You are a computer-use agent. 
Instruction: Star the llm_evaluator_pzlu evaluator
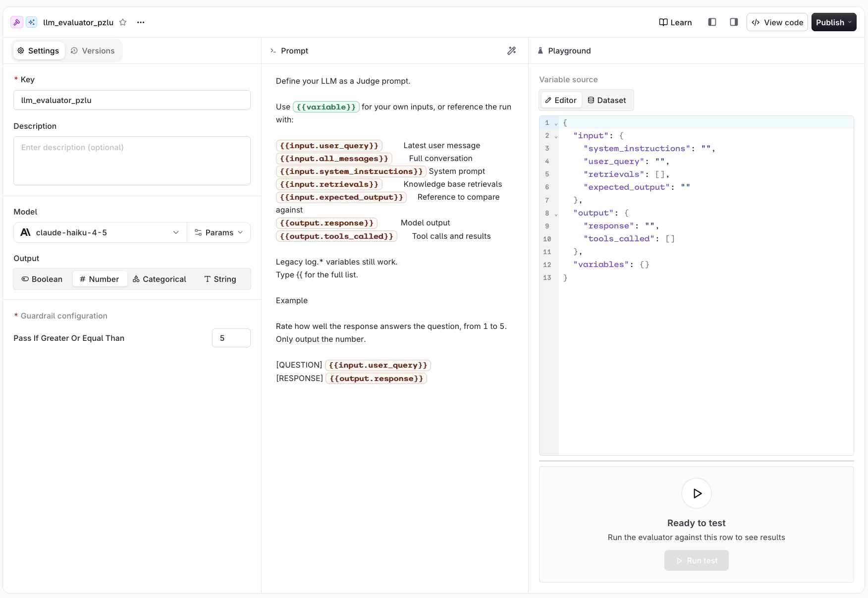123,22
